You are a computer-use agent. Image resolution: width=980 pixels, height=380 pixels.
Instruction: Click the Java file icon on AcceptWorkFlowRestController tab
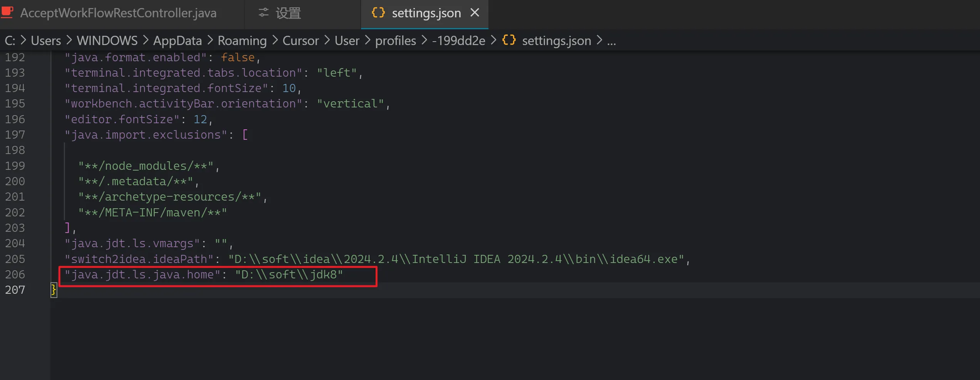[x=7, y=13]
